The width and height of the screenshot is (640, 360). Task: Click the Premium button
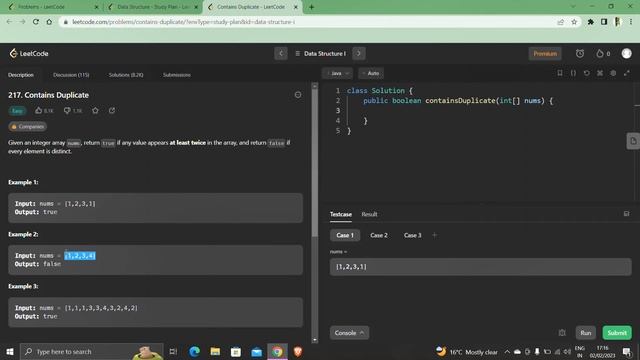click(545, 53)
